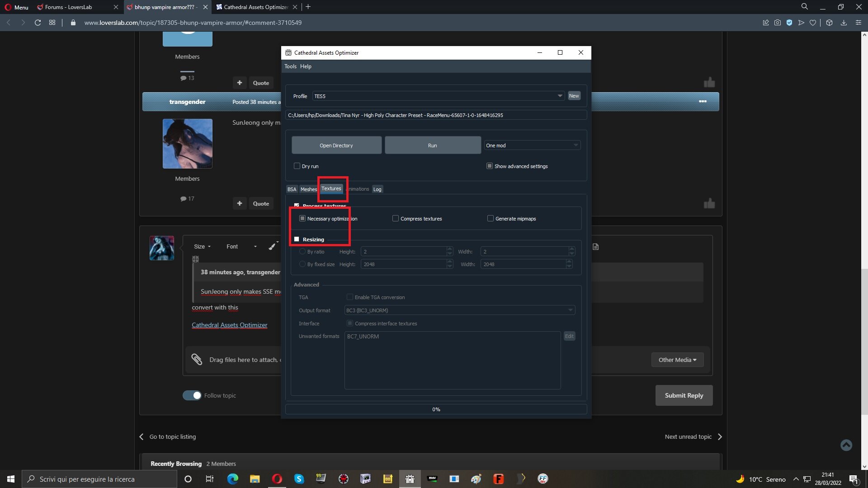This screenshot has height=488, width=868.
Task: Click the scroll-to-top arrow circle on forum page
Action: pos(846,445)
